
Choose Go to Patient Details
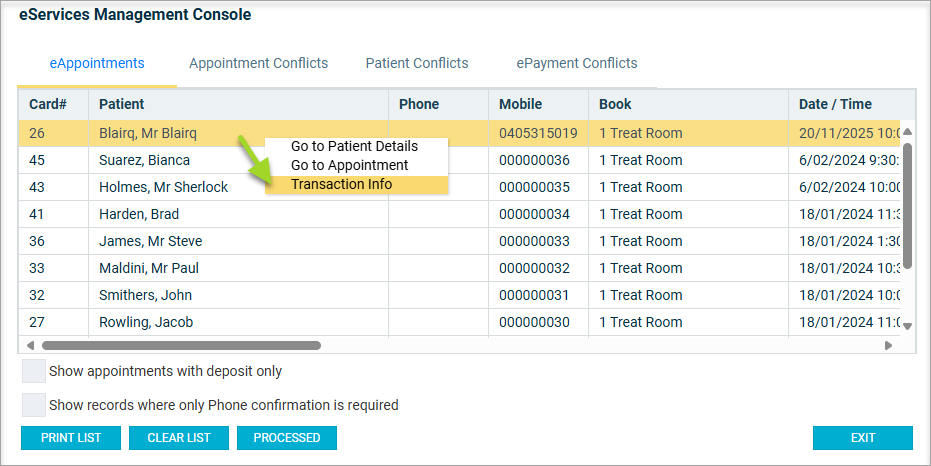pos(354,146)
